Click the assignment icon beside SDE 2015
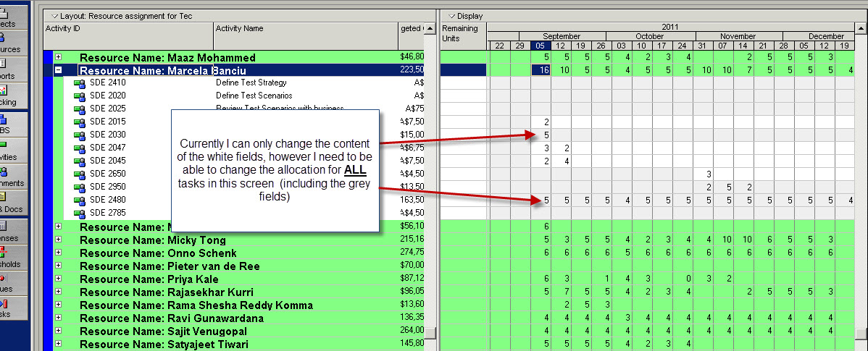 click(79, 122)
